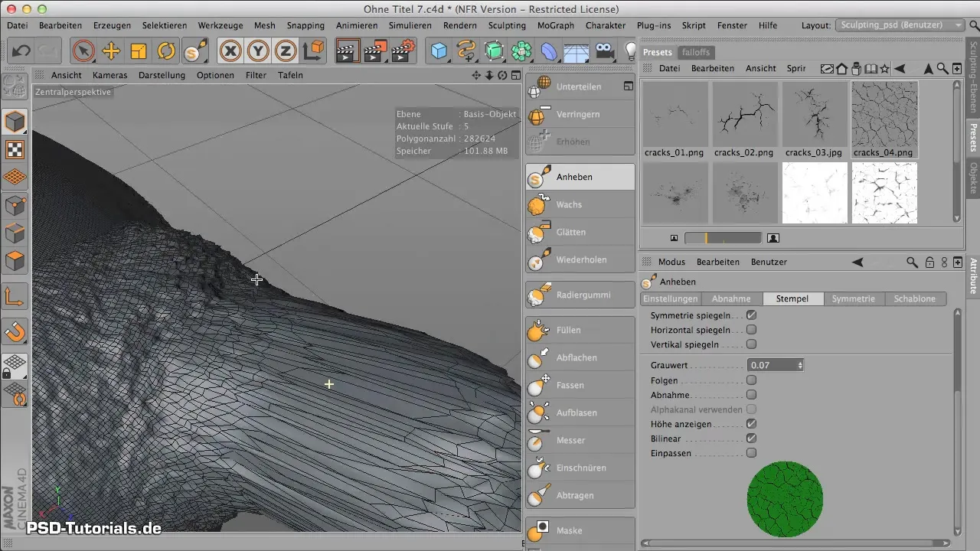The width and height of the screenshot is (980, 551).
Task: Add a cube primitive object
Action: (x=439, y=51)
